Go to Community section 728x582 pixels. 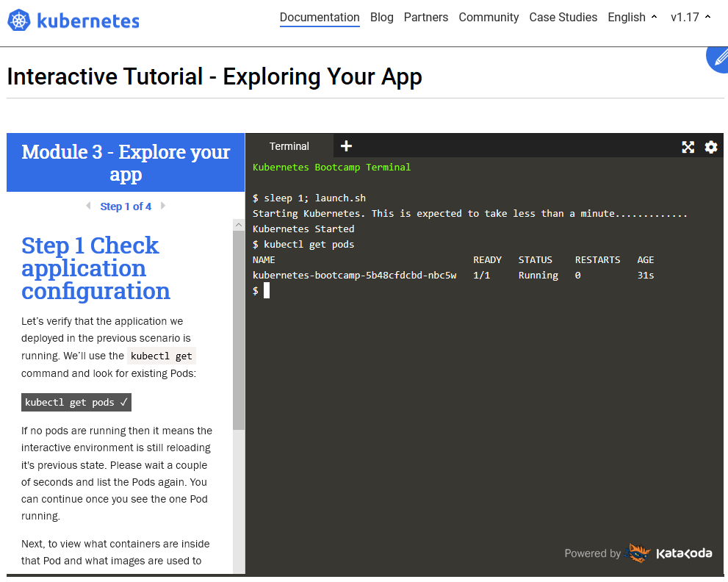tap(489, 18)
